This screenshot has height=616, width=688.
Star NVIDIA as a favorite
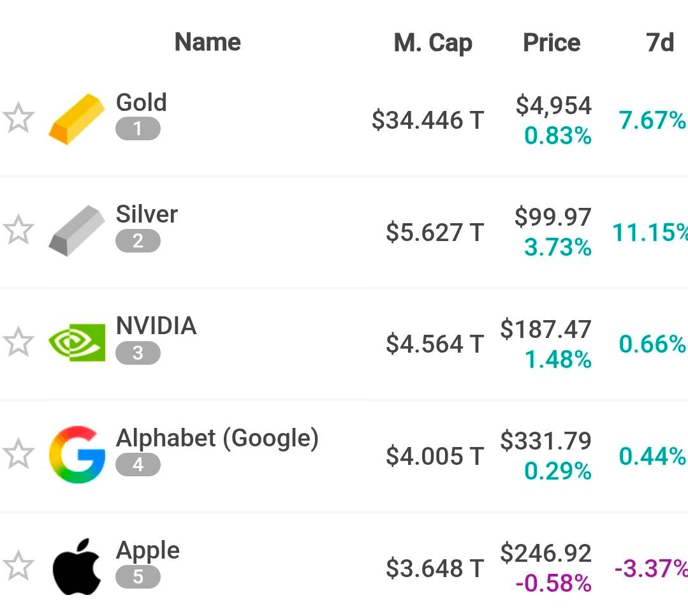pos(18,342)
